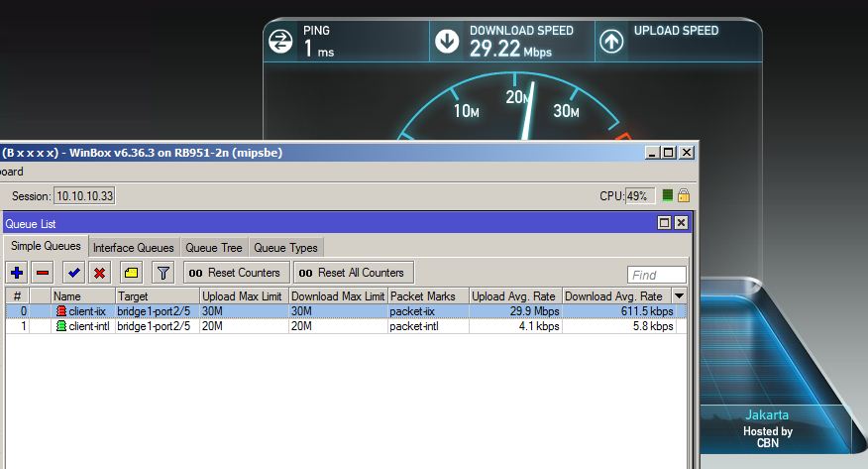Add a new queue with the plus icon
The image size is (868, 469).
pos(17,273)
